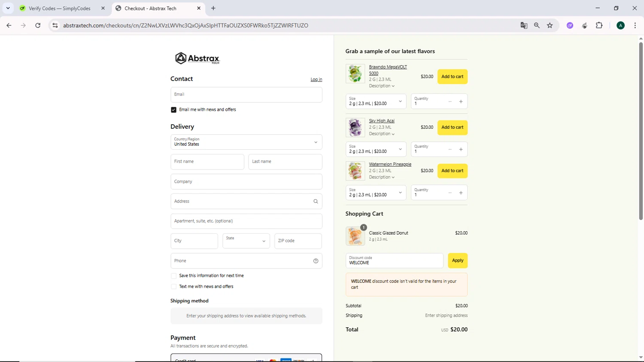Open the Country/Region dropdown
Viewport: 644px width, 362px height.
point(246,142)
